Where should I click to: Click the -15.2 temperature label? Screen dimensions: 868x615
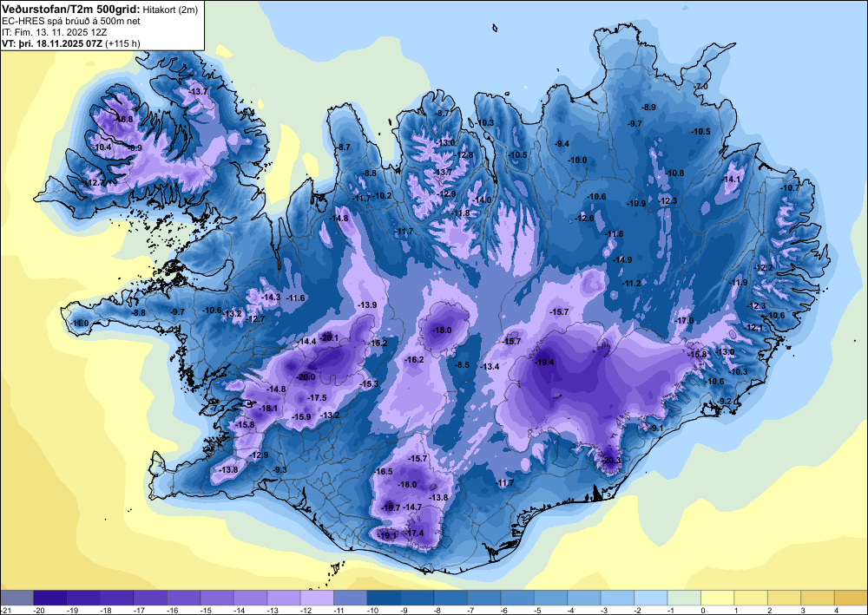[378, 343]
